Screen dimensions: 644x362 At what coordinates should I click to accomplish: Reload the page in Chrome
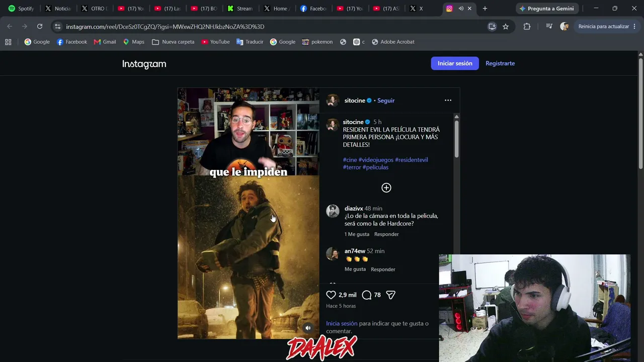coord(40,27)
